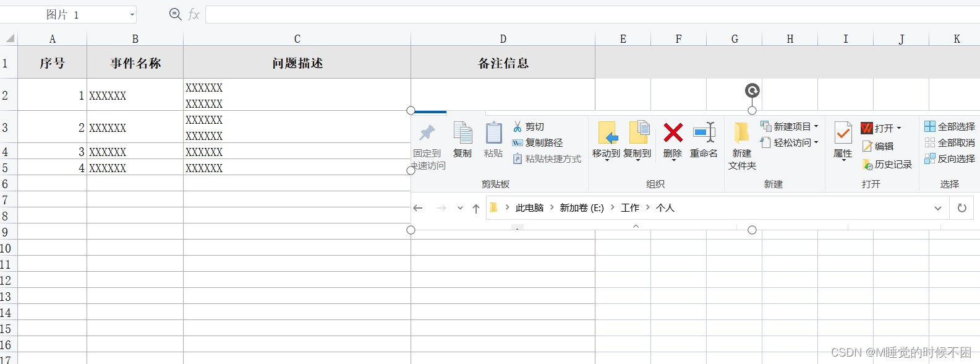
Task: Open the New item (新建项目) menu
Action: pos(790,126)
